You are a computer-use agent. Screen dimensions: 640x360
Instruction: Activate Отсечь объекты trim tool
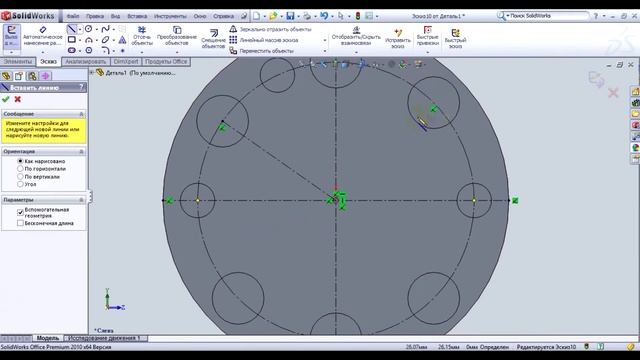click(142, 36)
